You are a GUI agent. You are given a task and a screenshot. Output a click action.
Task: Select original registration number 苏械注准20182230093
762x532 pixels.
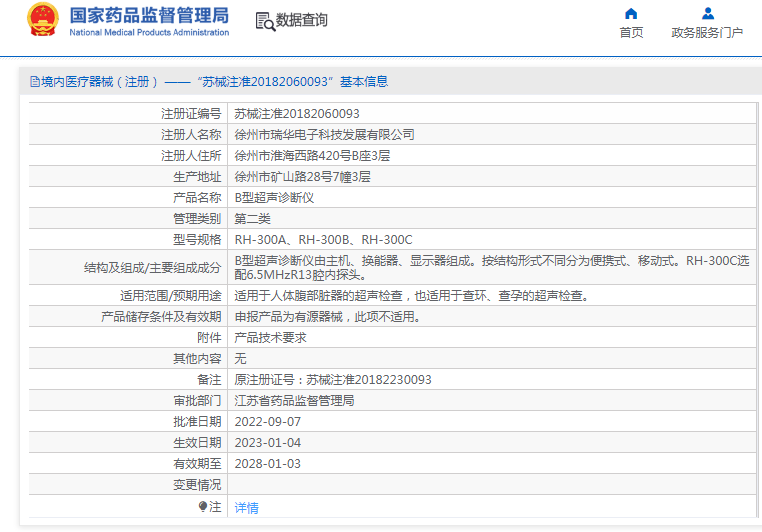(333, 380)
